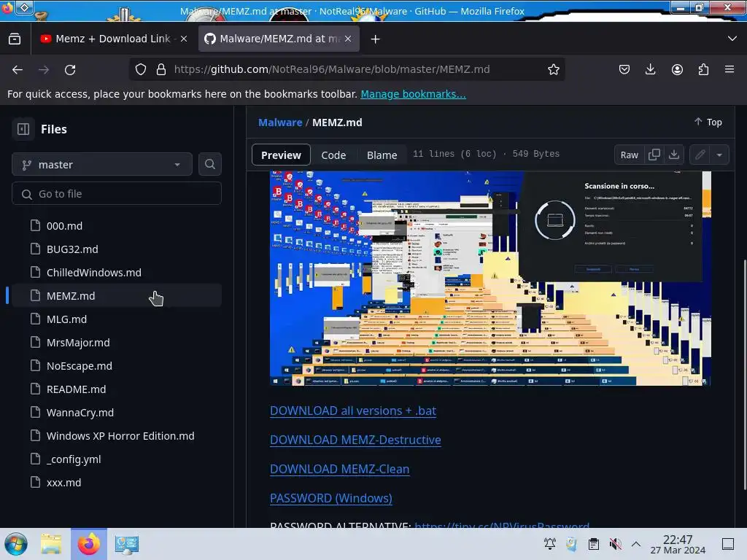The width and height of the screenshot is (747, 560).
Task: Switch to the Memz + Download Link tab
Action: click(115, 39)
